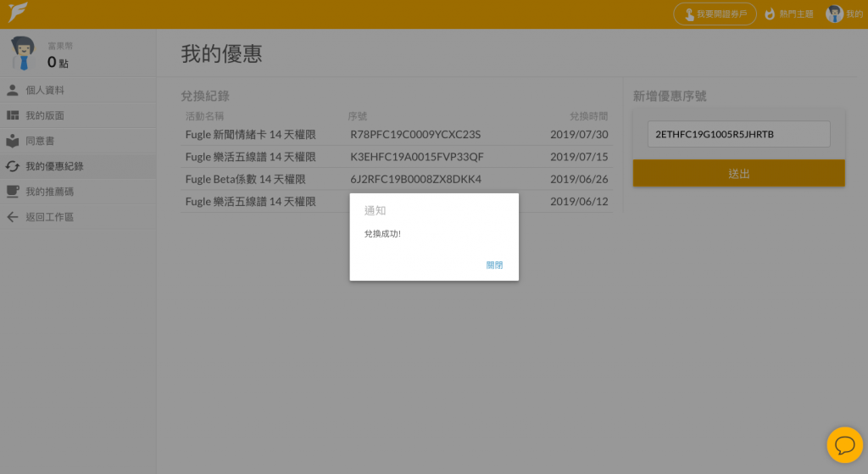
Task: Click the 序號 column header
Action: point(358,116)
